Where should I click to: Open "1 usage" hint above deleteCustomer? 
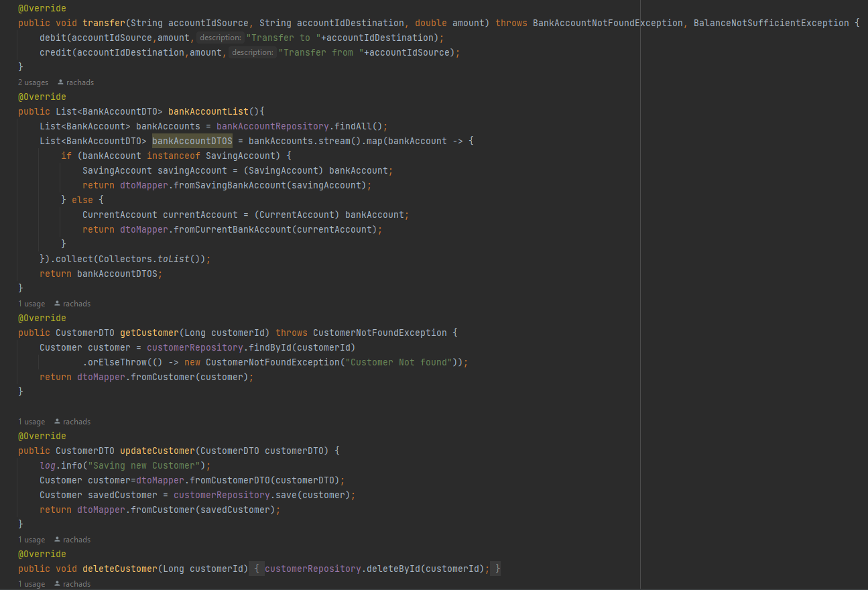point(31,539)
